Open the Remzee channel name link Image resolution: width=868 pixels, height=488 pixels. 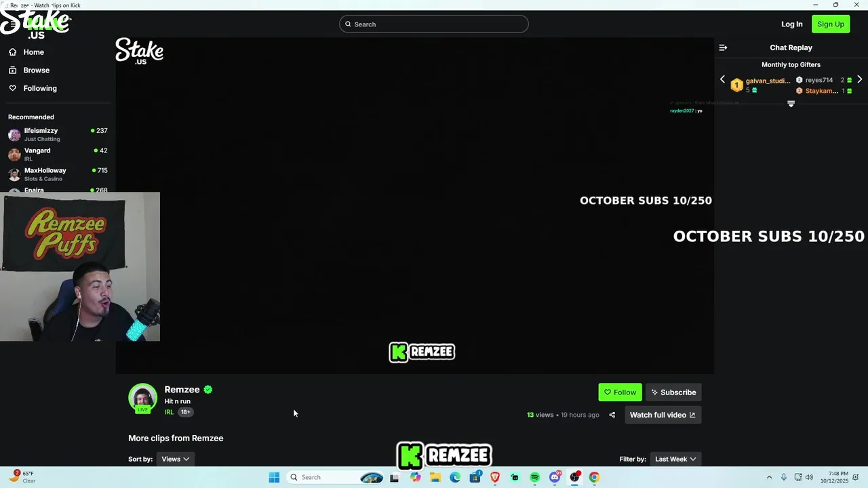click(x=182, y=390)
